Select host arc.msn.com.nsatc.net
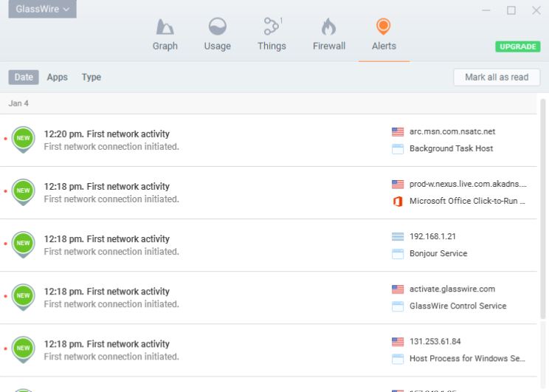Screen dimensions: 549x392 click(452, 131)
